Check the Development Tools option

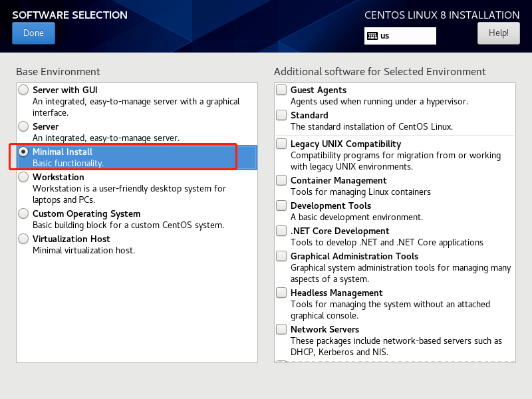281,205
